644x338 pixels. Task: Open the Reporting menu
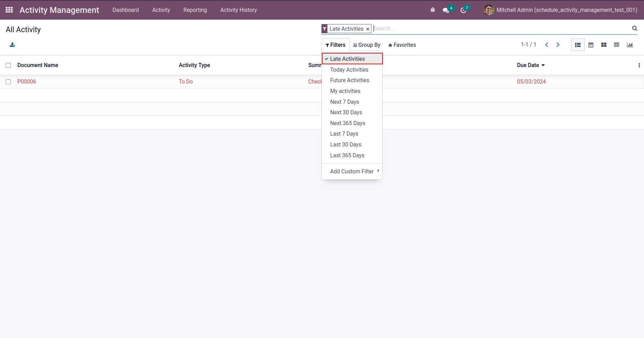(195, 10)
